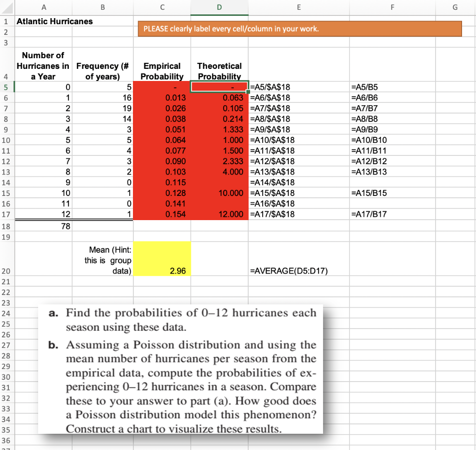The width and height of the screenshot is (476, 450).
Task: Click frequency value 19 in column B
Action: 127,108
